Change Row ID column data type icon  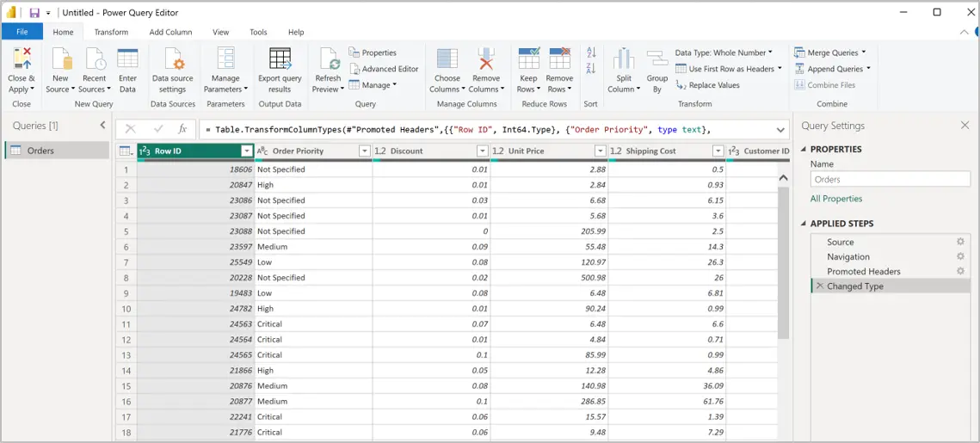coord(144,151)
